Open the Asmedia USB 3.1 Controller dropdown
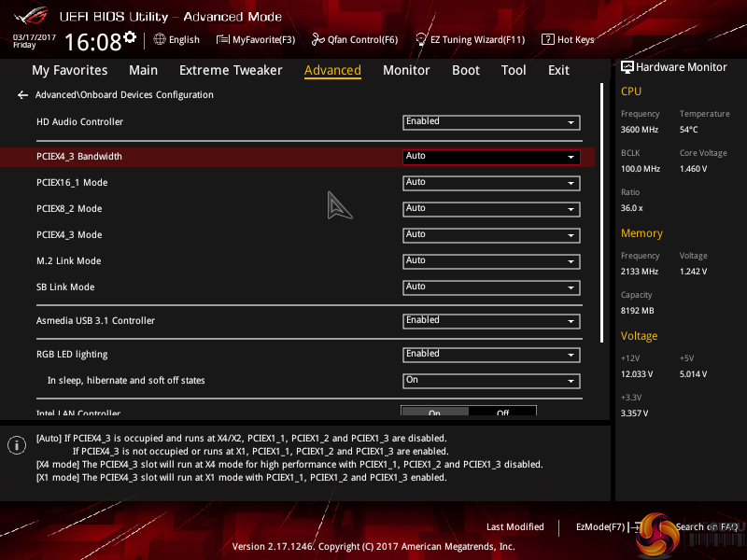Image resolution: width=747 pixels, height=560 pixels. tap(491, 321)
